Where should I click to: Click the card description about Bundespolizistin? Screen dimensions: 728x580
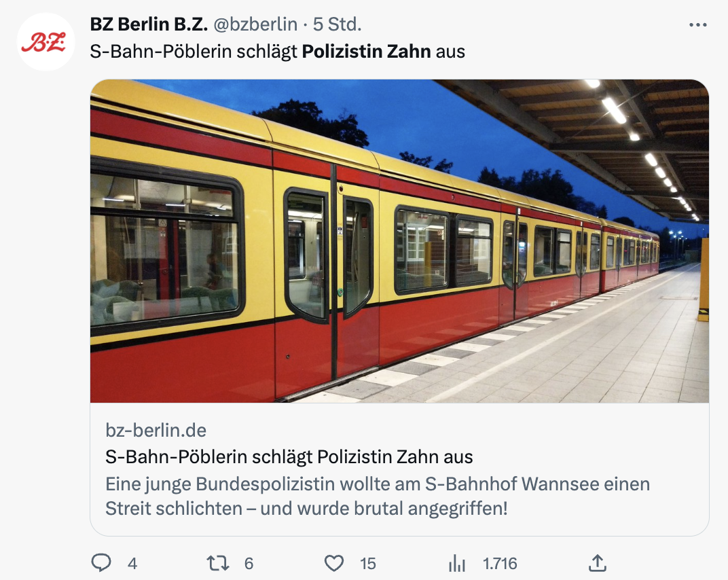click(x=378, y=496)
